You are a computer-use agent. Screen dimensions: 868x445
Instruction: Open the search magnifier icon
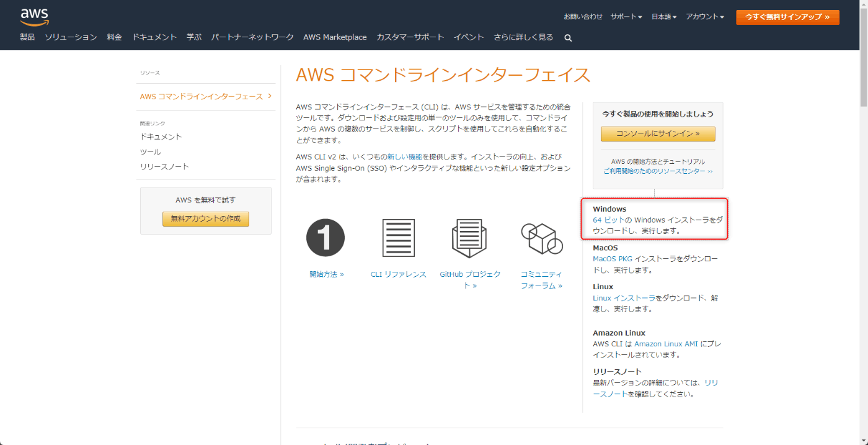tap(568, 38)
